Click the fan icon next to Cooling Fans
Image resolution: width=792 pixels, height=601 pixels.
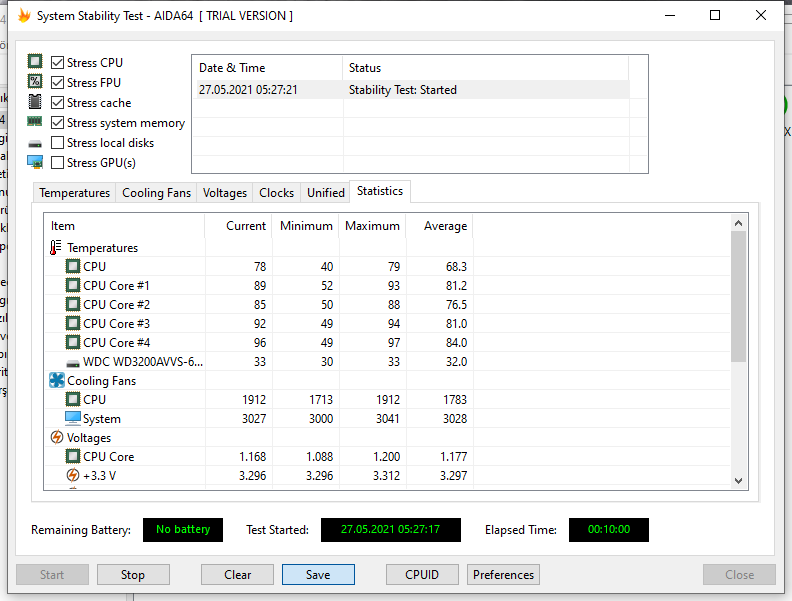coord(57,380)
